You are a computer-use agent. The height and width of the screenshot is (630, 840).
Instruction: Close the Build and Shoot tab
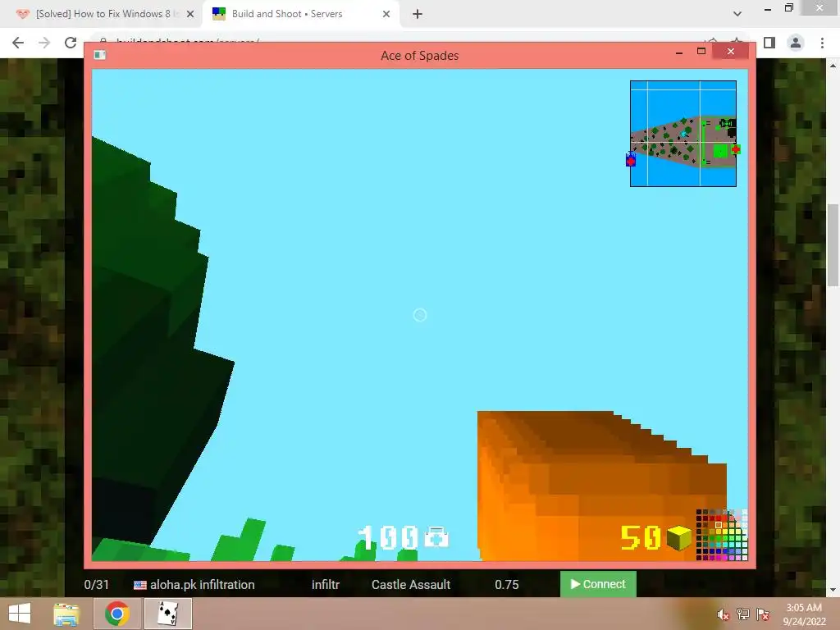click(x=386, y=14)
